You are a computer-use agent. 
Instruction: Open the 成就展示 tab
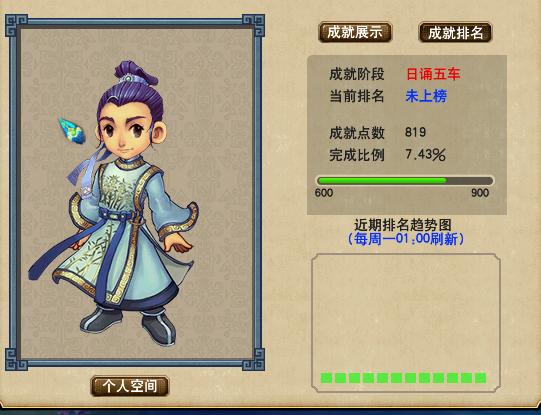coord(355,32)
